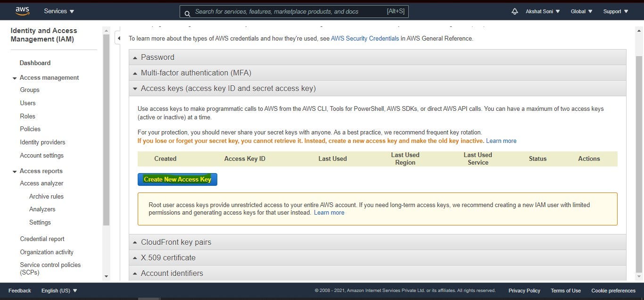Open Identity providers in the sidebar

click(42, 142)
